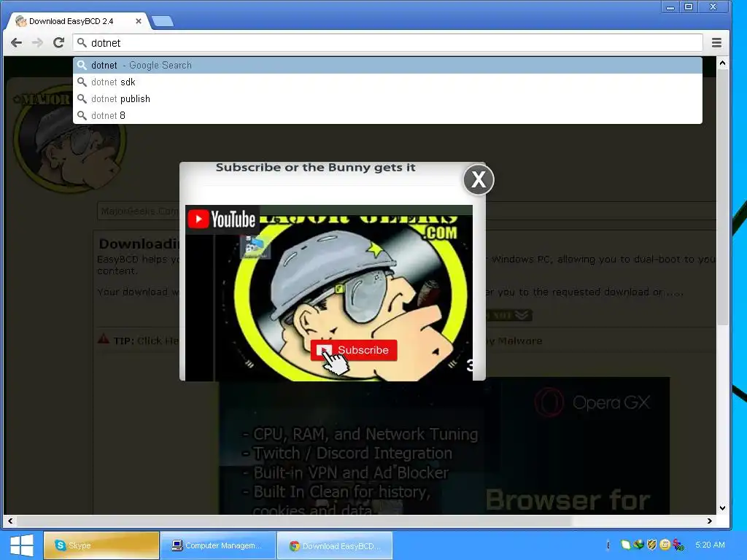This screenshot has height=560, width=747.
Task: Minimize the Chrome window
Action: pyautogui.click(x=670, y=7)
